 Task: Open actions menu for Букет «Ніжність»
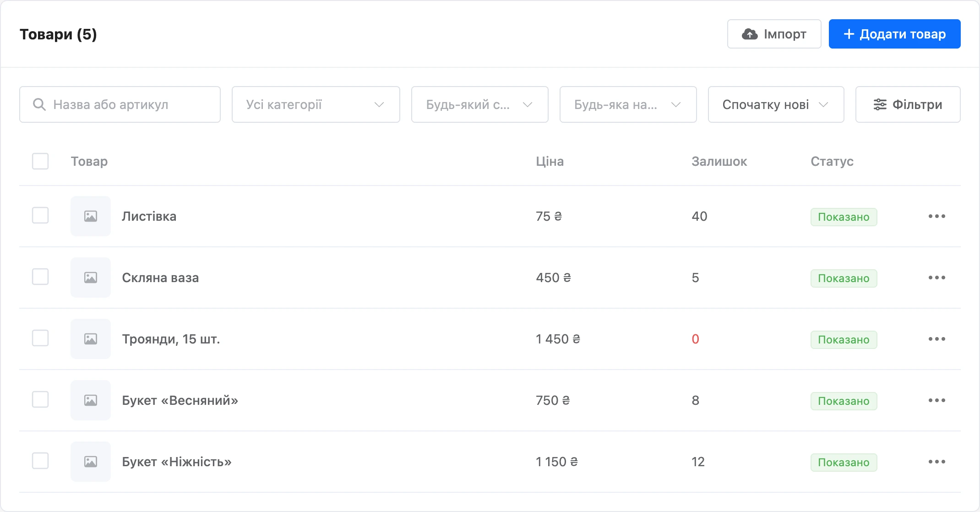coord(936,462)
